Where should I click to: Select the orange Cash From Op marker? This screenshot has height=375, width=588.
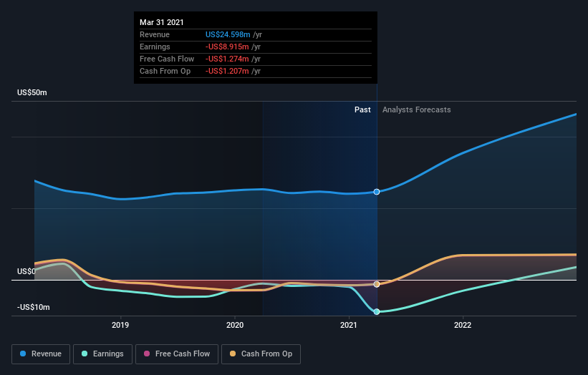click(x=377, y=284)
